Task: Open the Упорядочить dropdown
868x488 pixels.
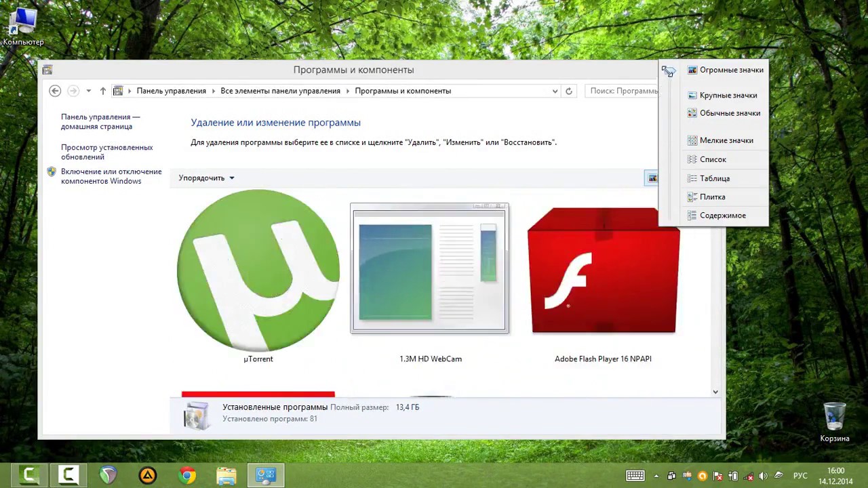Action: pyautogui.click(x=206, y=178)
